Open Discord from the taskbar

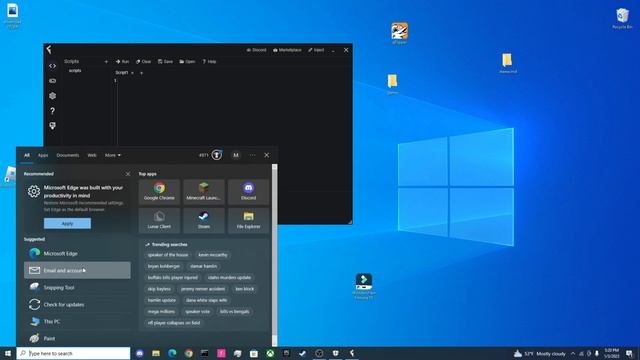coord(140,353)
